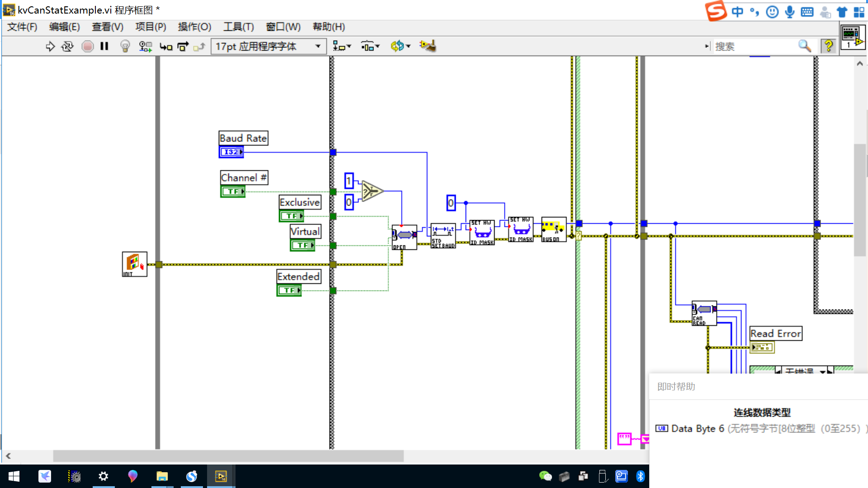
Task: Toggle Highlight Execution light bulb
Action: (125, 46)
